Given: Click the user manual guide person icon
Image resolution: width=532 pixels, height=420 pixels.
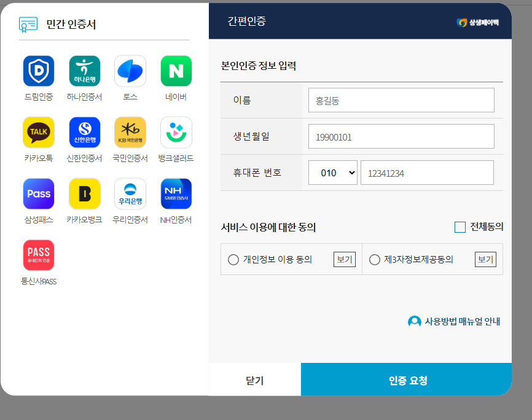Looking at the screenshot, I should pyautogui.click(x=414, y=322).
